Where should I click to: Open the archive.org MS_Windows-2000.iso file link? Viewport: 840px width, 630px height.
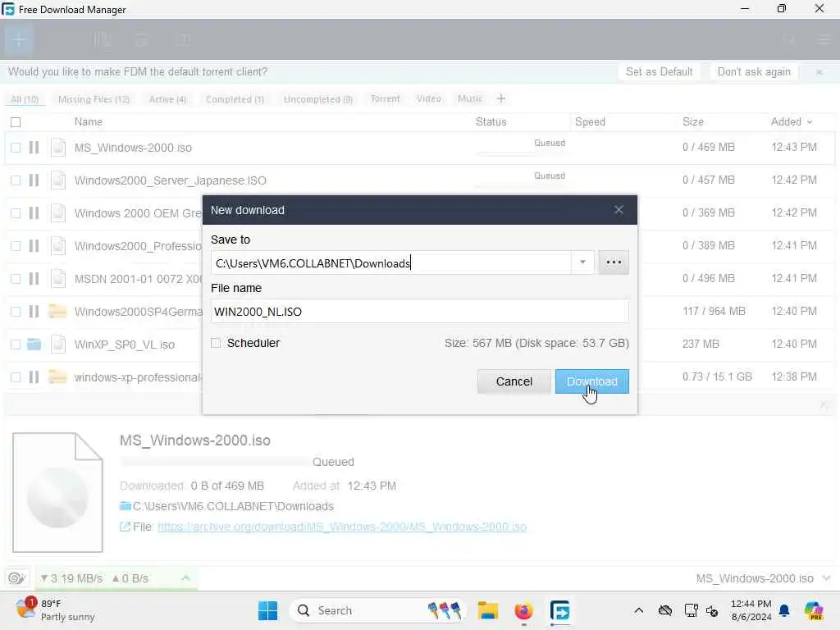[342, 527]
